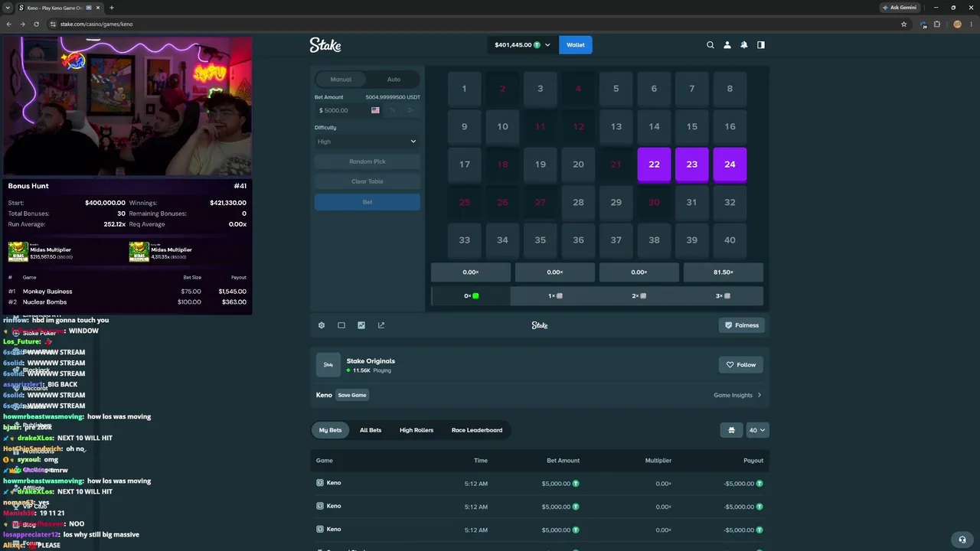The width and height of the screenshot is (980, 551).
Task: Click the Bet Amount input field
Action: pyautogui.click(x=343, y=110)
